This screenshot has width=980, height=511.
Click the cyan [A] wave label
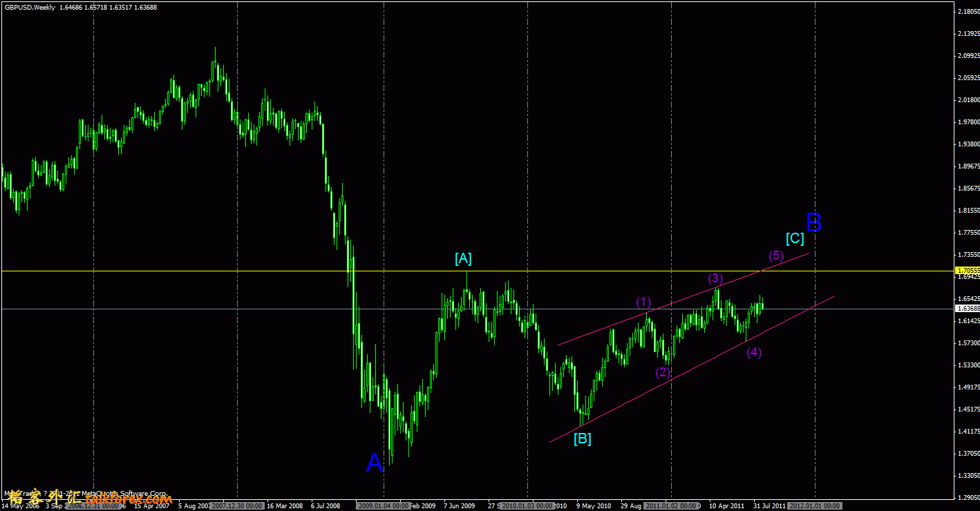(463, 259)
